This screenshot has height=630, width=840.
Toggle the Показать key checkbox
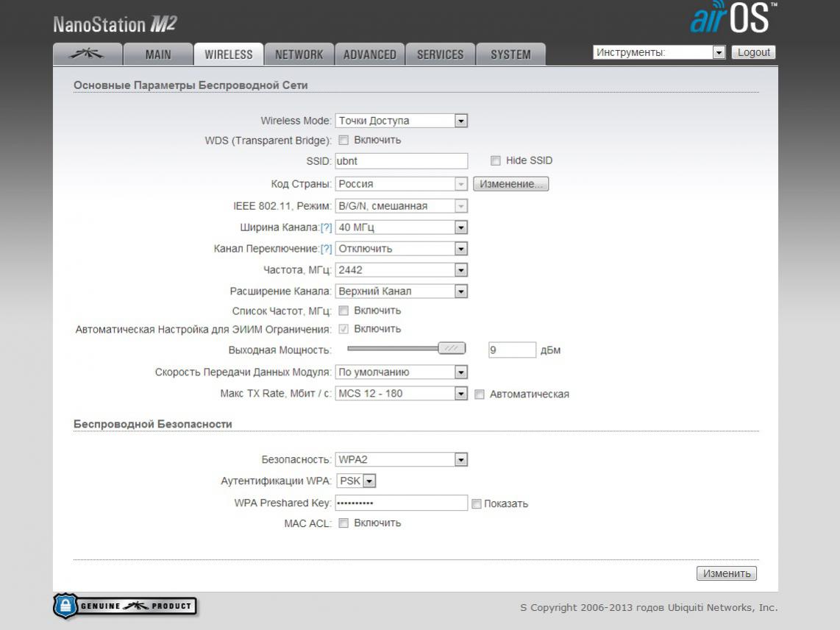(476, 503)
